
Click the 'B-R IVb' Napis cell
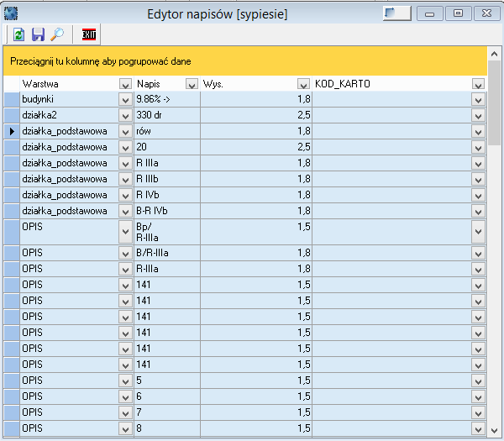[x=167, y=211]
